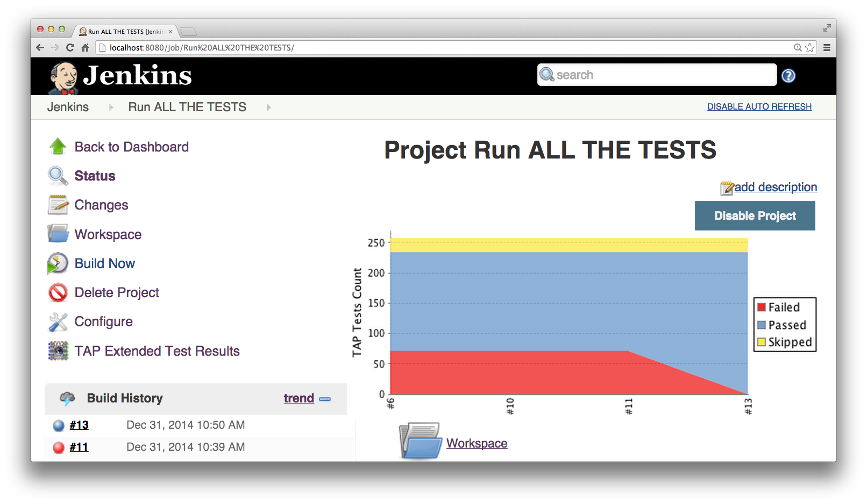Expand the arrow after Run ALL THE TESTS breadcrumb
Viewport: 867px width, 504px height.
click(268, 107)
